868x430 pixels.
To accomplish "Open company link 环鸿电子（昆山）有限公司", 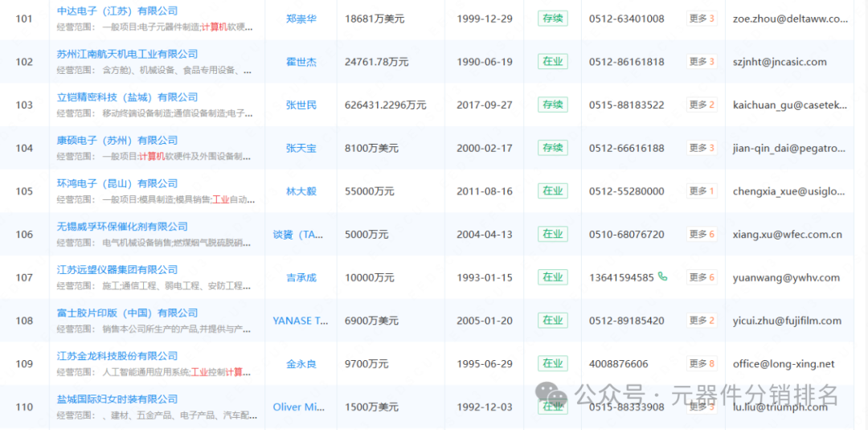I will point(117,183).
